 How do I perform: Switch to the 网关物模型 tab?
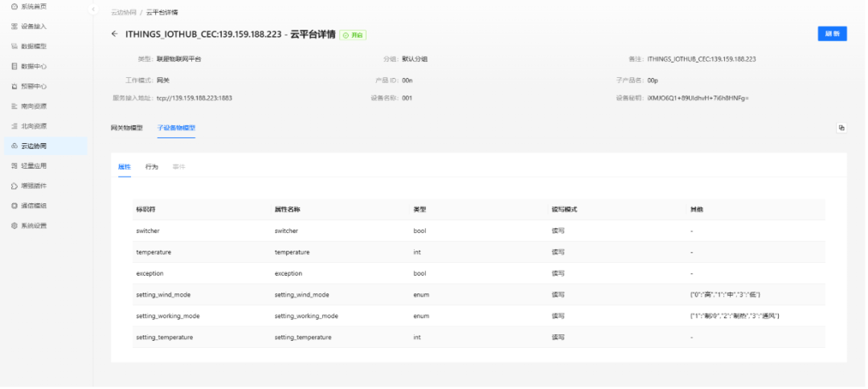click(x=127, y=128)
